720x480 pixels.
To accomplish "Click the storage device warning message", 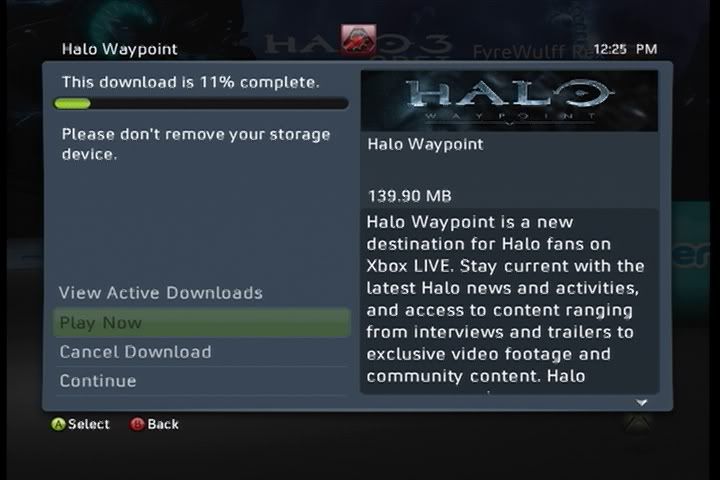I will pos(196,144).
